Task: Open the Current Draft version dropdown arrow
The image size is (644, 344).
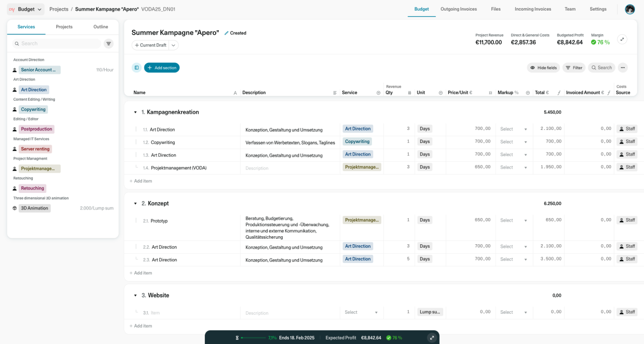Action: click(x=173, y=45)
